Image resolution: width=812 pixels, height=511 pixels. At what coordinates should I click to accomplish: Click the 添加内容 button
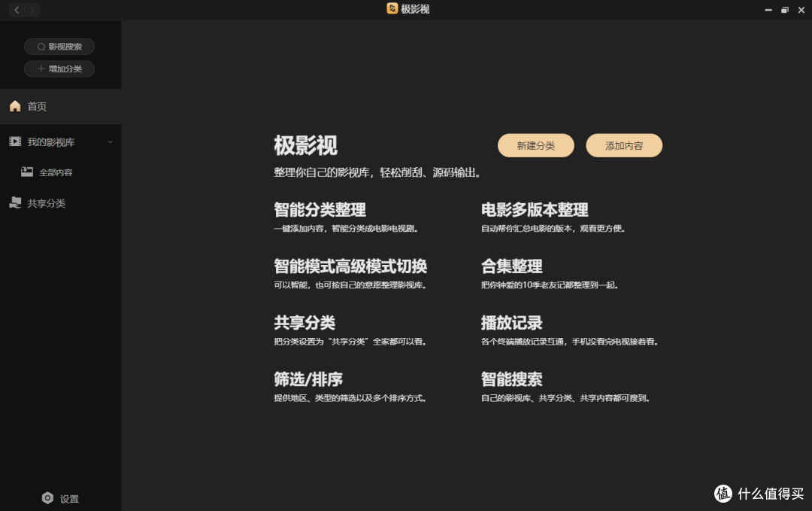[x=624, y=146]
